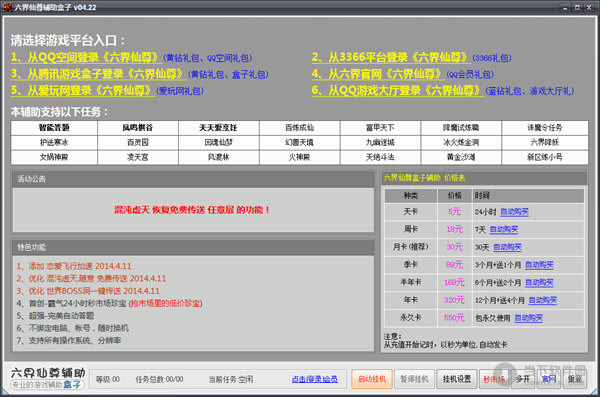Click the 秒市场 button

(494, 379)
